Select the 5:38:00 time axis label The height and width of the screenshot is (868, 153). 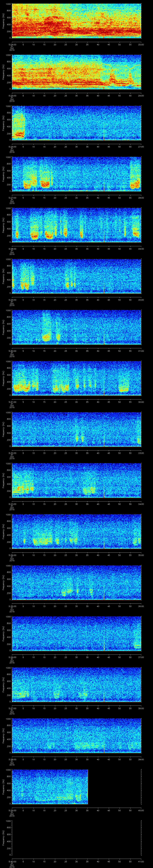pos(12,759)
